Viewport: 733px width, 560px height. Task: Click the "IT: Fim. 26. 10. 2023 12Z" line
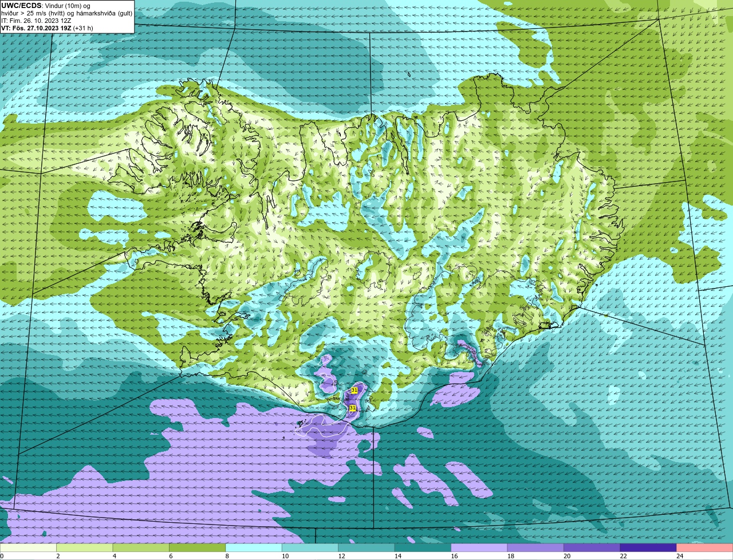[36, 21]
